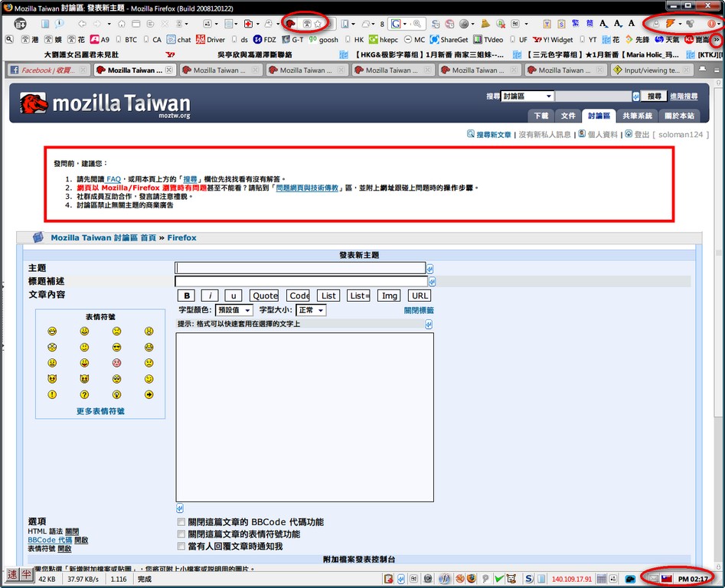725x588 pixels.
Task: Open the hkepc bookmark
Action: pyautogui.click(x=384, y=40)
